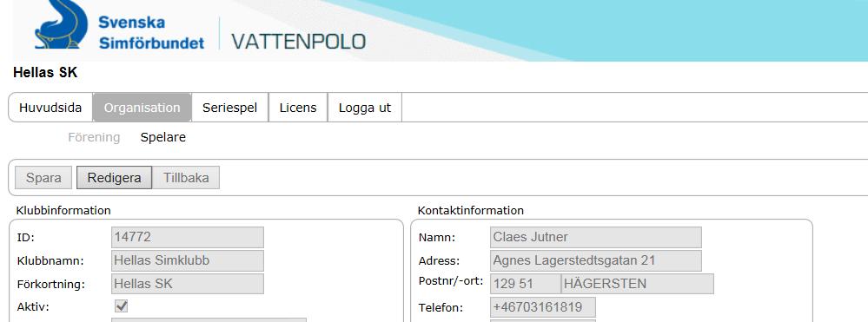Click the Telefon number field
868x322 pixels.
[x=543, y=307]
